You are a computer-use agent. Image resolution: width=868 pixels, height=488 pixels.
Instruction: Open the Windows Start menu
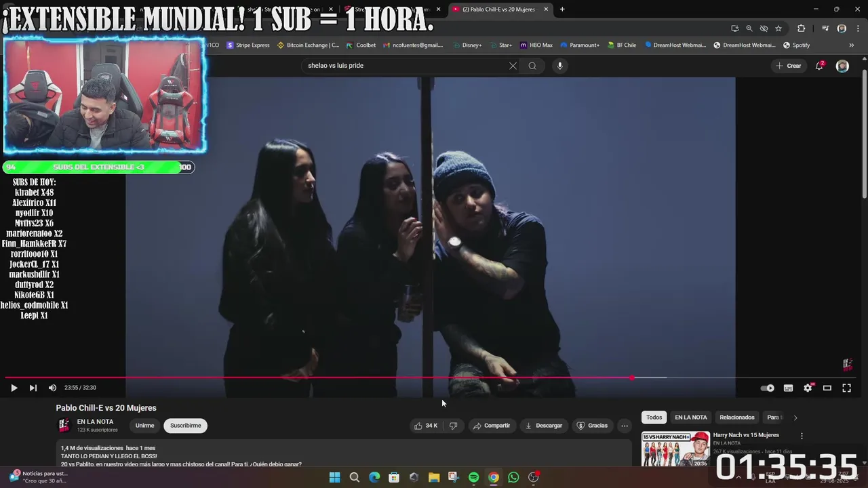pyautogui.click(x=334, y=477)
